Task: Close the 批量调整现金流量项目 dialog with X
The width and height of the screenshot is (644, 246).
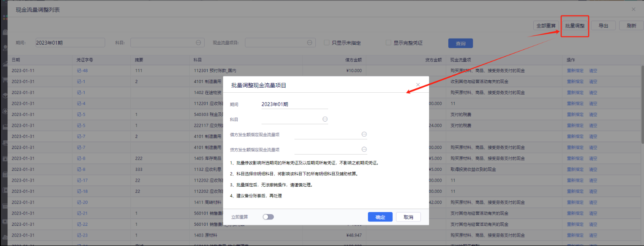Action: 418,85
